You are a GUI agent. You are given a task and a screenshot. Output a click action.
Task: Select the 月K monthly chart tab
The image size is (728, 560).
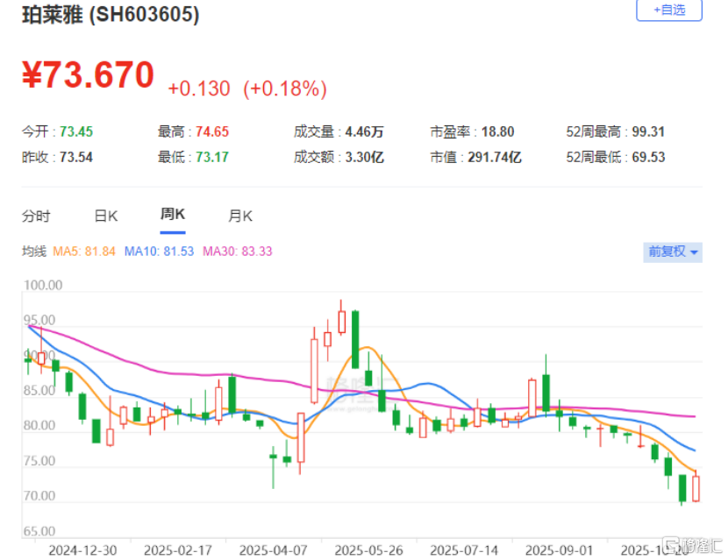click(239, 215)
